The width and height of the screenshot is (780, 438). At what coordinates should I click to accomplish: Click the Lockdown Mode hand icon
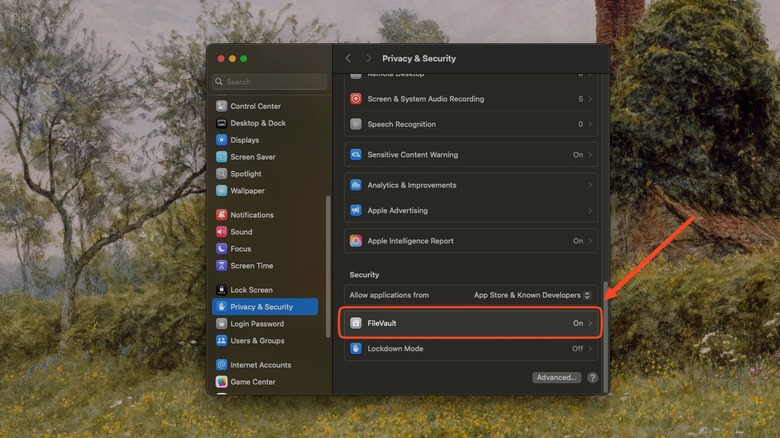pos(356,349)
